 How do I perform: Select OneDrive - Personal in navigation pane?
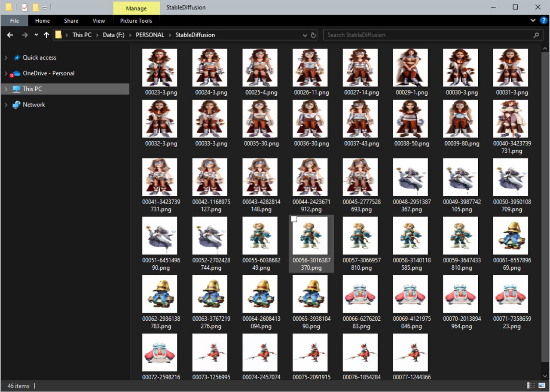[x=49, y=73]
